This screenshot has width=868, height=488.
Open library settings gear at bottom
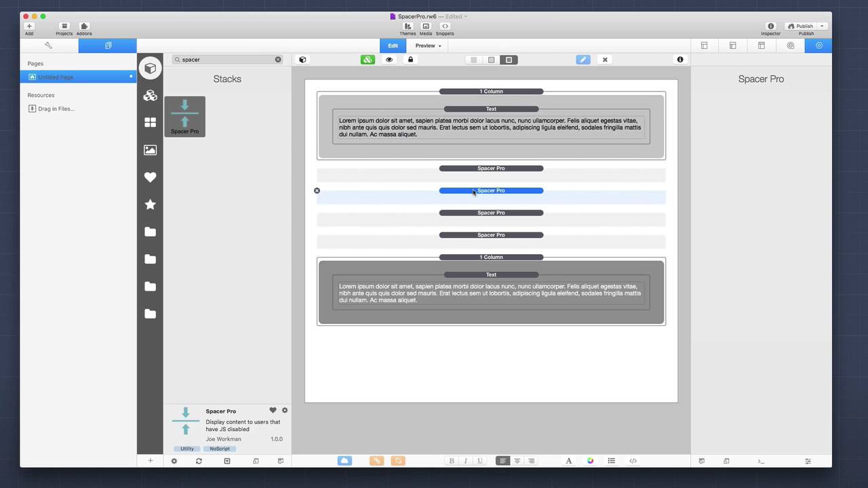(174, 461)
